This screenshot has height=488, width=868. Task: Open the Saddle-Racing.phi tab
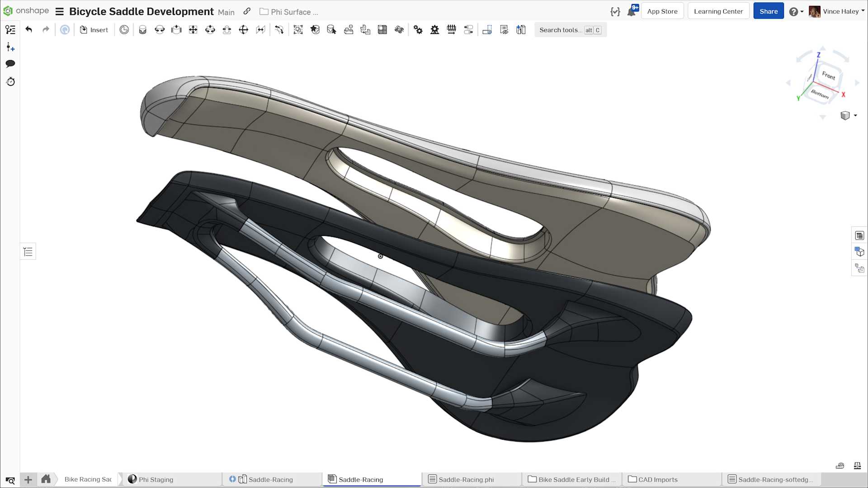point(466,479)
